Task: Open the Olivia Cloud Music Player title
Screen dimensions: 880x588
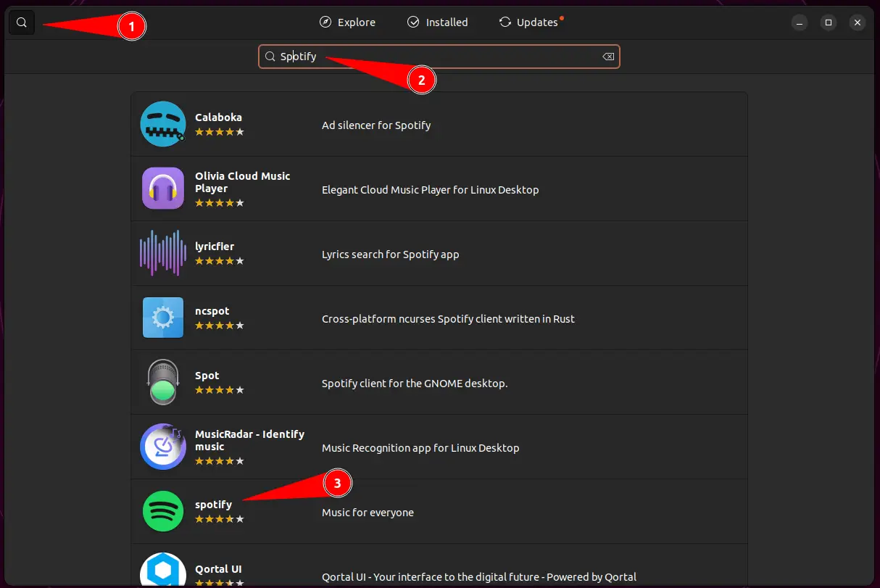Action: tap(243, 182)
